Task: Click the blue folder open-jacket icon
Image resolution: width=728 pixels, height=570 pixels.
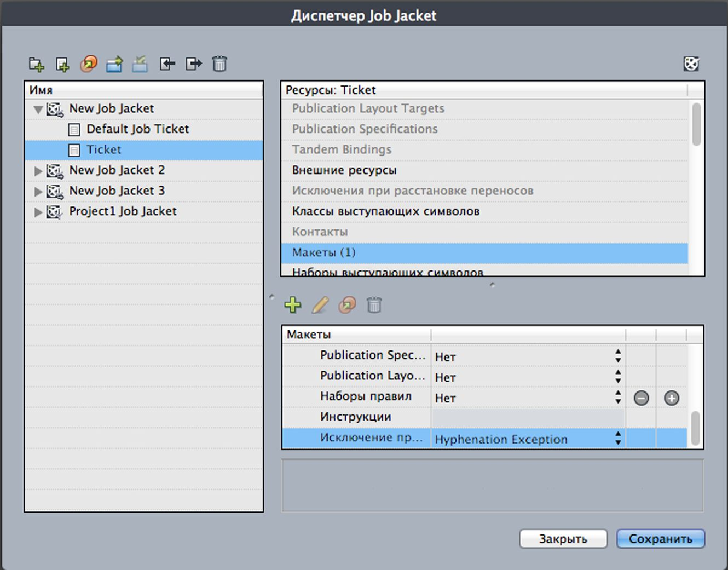Action: [x=114, y=64]
